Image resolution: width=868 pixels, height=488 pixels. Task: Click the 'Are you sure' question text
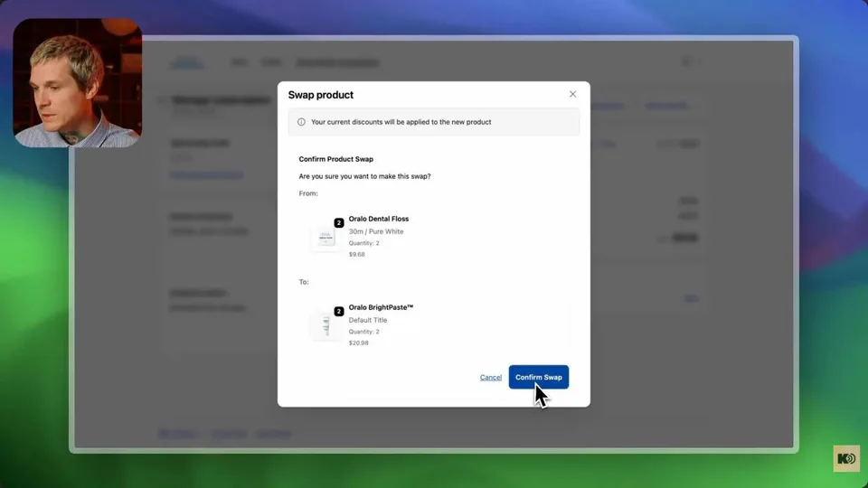point(364,176)
